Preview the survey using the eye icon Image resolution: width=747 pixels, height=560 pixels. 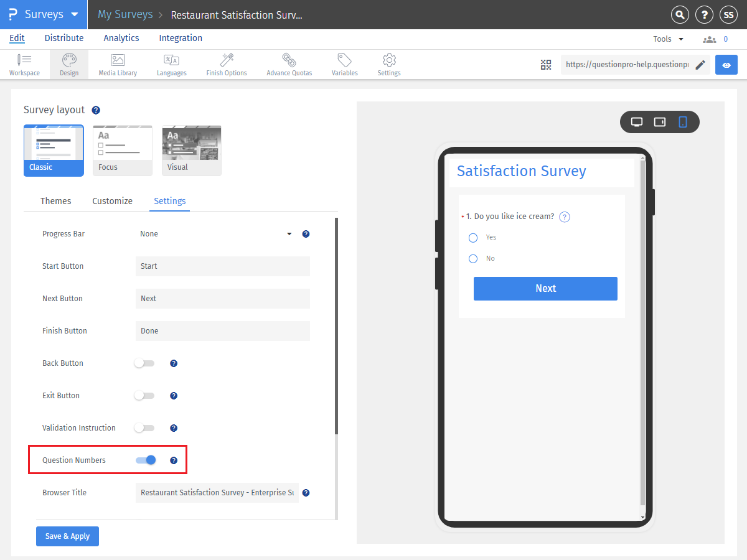[726, 64]
